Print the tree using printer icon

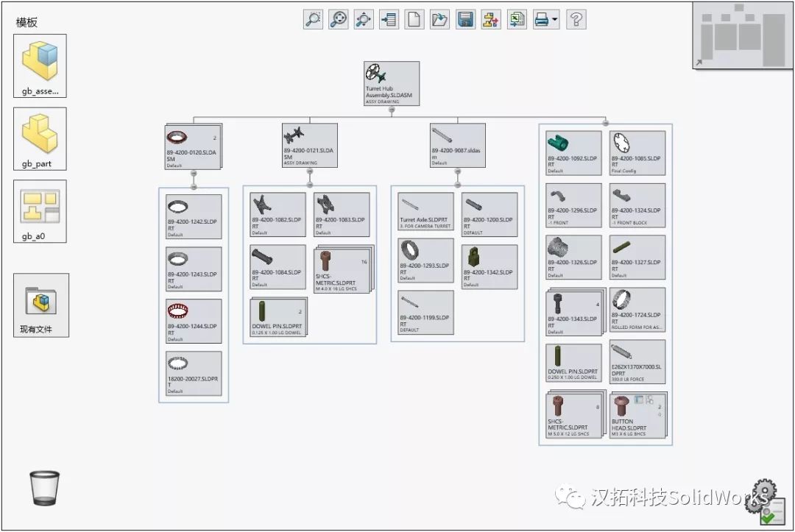tap(542, 20)
